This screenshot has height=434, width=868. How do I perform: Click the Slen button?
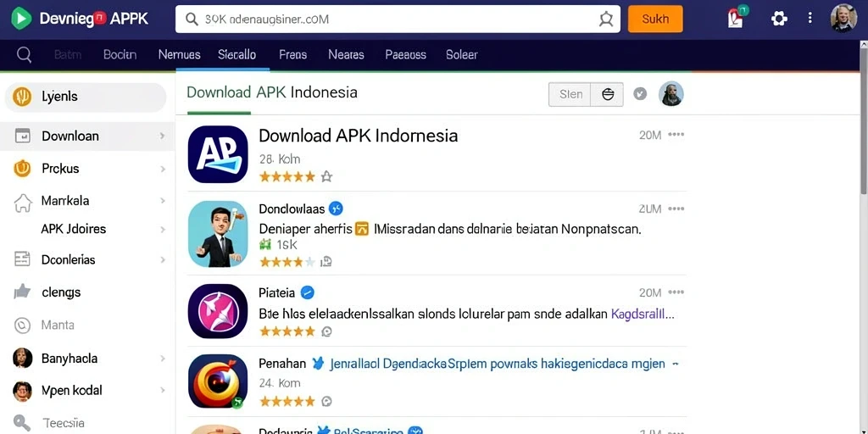[x=570, y=94]
